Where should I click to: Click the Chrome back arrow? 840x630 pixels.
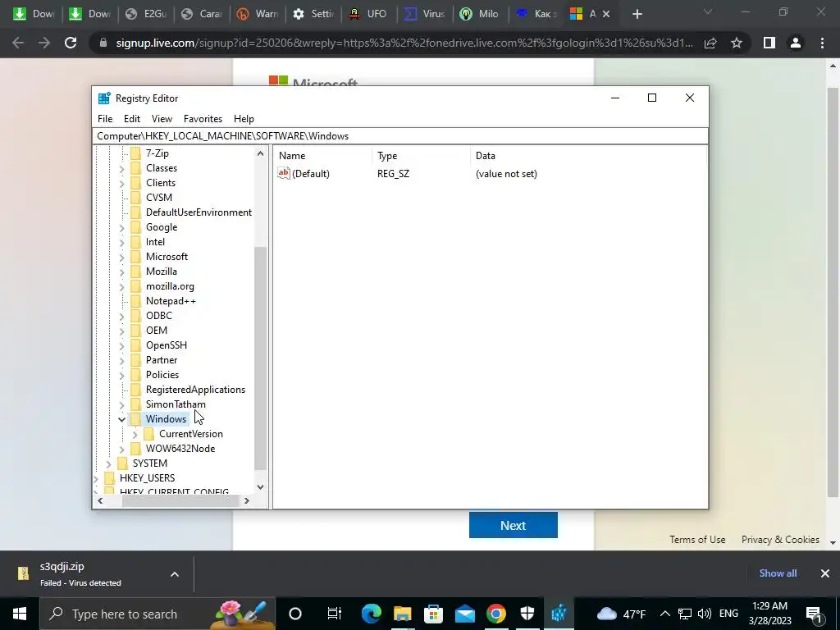[x=18, y=43]
